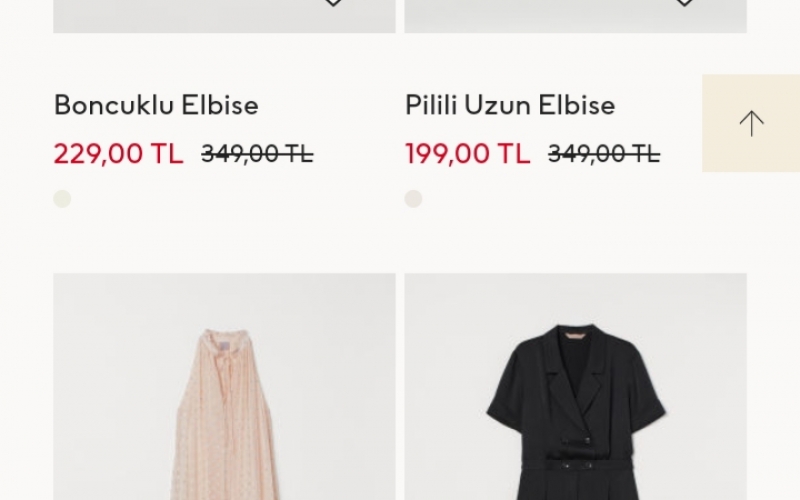Viewport: 800px width, 500px height.
Task: Tap the scroll-to-top arrow button
Action: point(751,123)
